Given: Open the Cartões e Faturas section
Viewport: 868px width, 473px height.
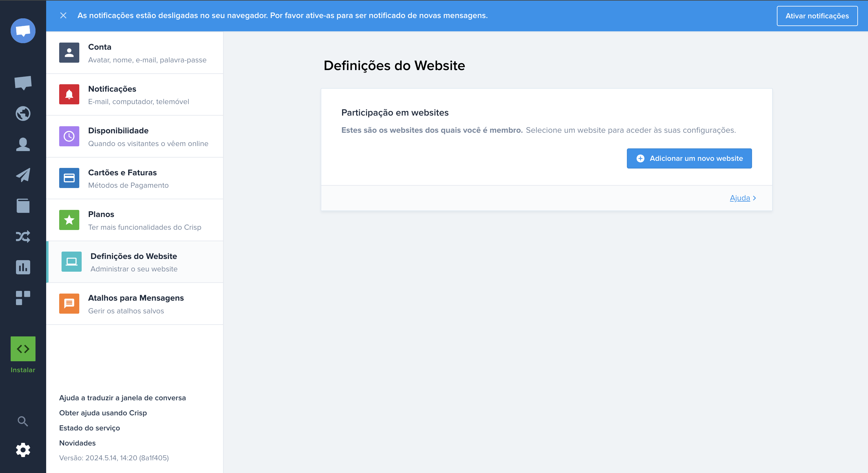Looking at the screenshot, I should [x=134, y=178].
